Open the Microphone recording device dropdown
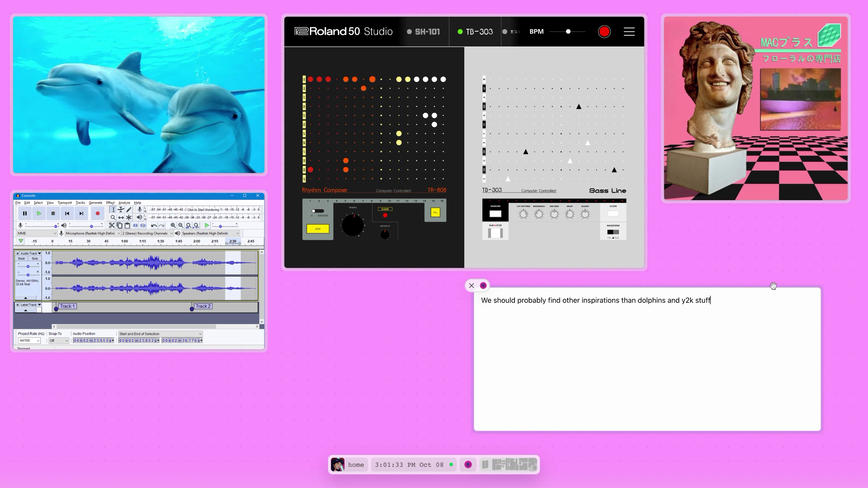This screenshot has width=868, height=488. pos(93,233)
